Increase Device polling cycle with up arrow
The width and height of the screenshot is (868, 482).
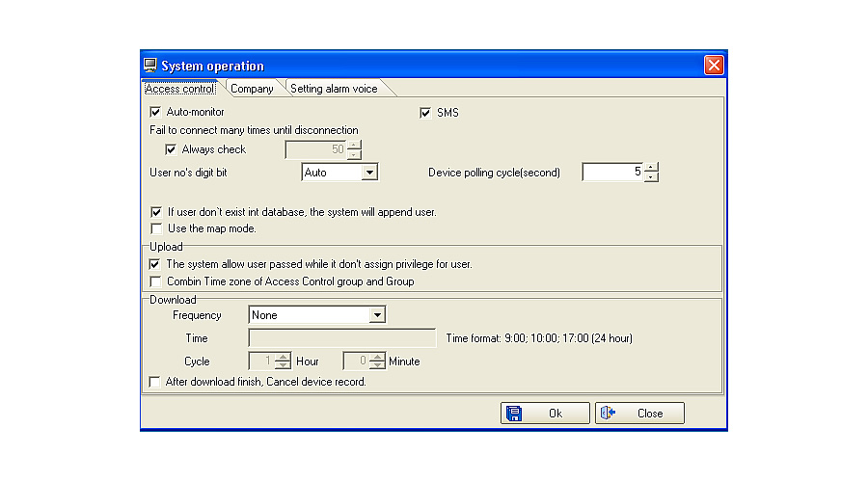coord(652,168)
